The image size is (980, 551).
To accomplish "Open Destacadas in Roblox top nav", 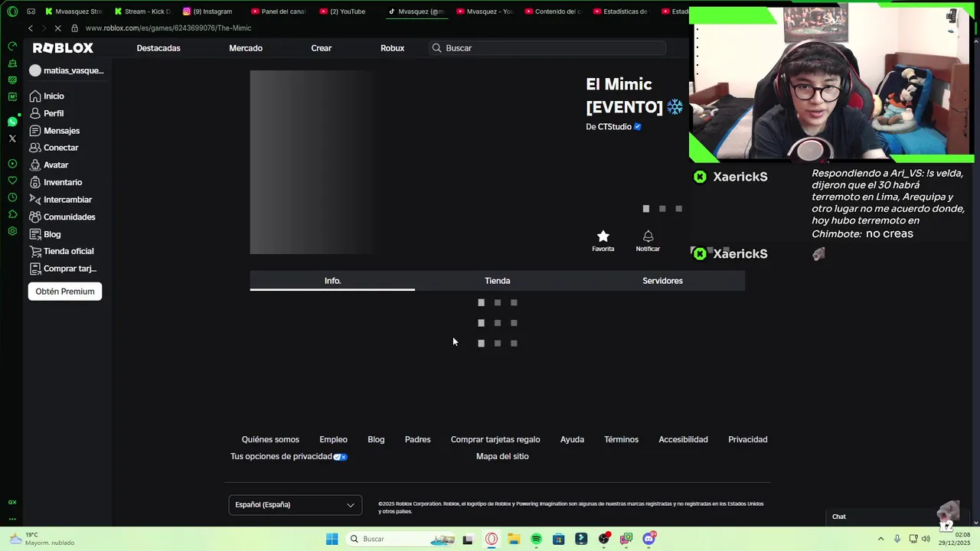I will [158, 48].
